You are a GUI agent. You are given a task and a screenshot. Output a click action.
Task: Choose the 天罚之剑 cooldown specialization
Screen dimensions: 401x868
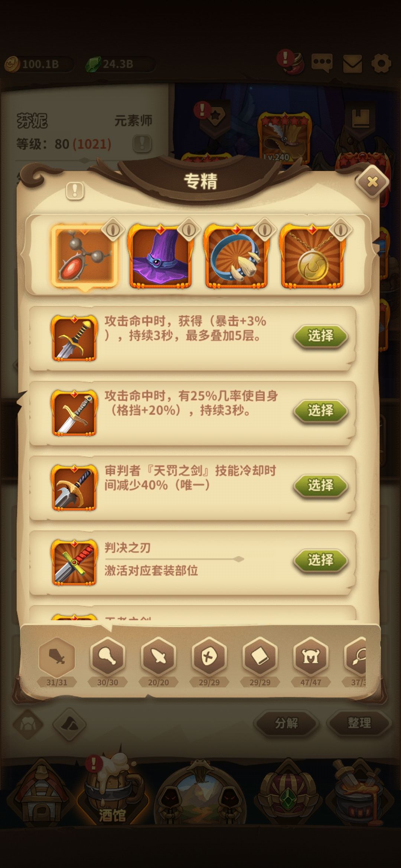pyautogui.click(x=321, y=485)
